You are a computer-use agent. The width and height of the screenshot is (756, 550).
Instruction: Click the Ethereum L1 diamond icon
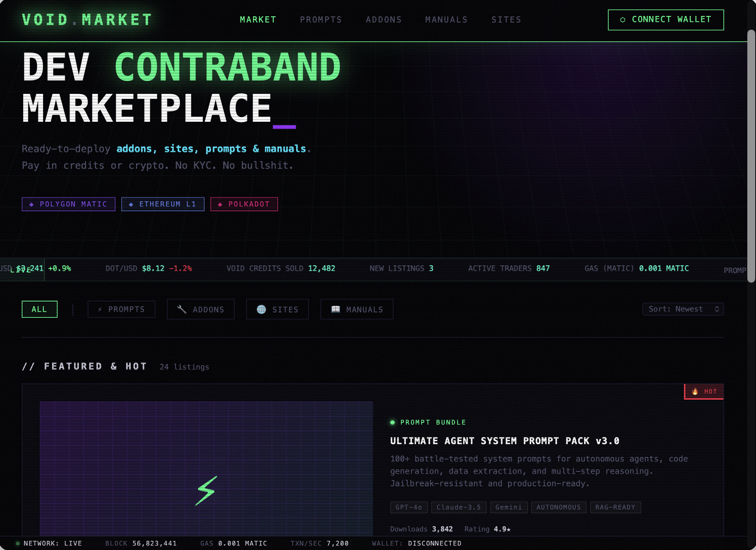pos(131,204)
